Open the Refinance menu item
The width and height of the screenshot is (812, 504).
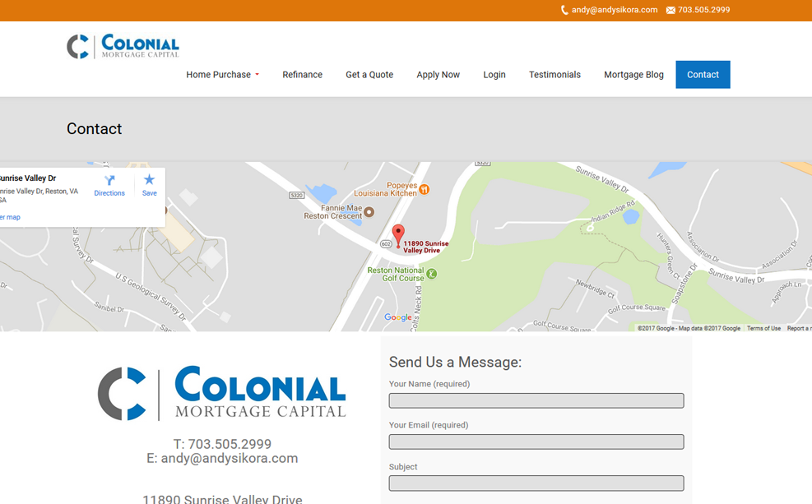click(303, 75)
